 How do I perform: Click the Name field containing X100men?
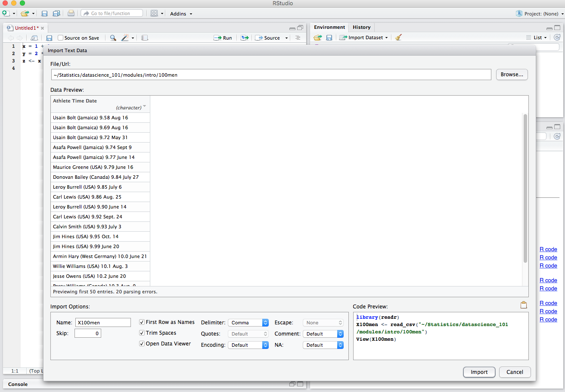click(103, 323)
